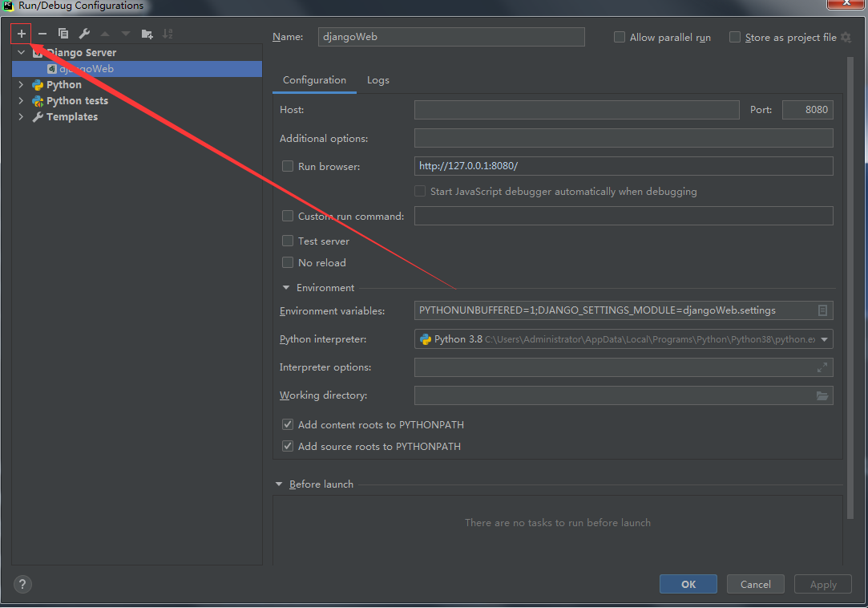Click the Host input field

(577, 110)
